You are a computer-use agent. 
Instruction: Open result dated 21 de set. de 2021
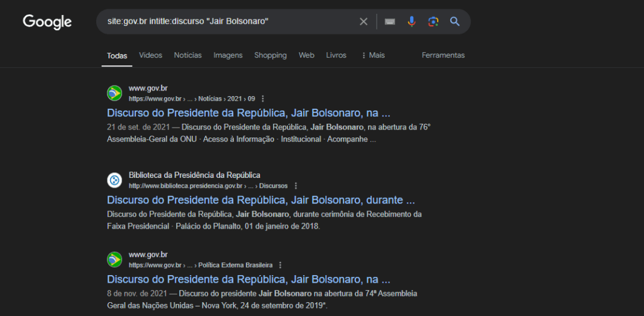248,114
